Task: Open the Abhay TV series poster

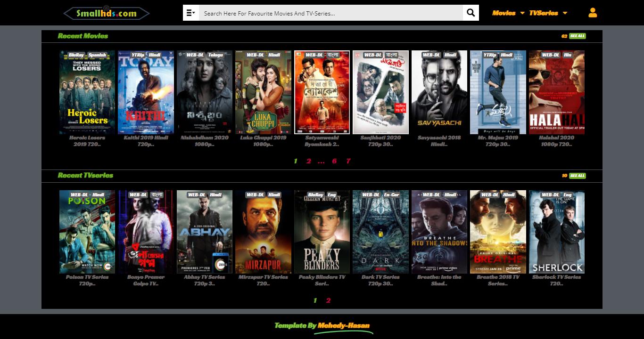Action: tap(205, 232)
